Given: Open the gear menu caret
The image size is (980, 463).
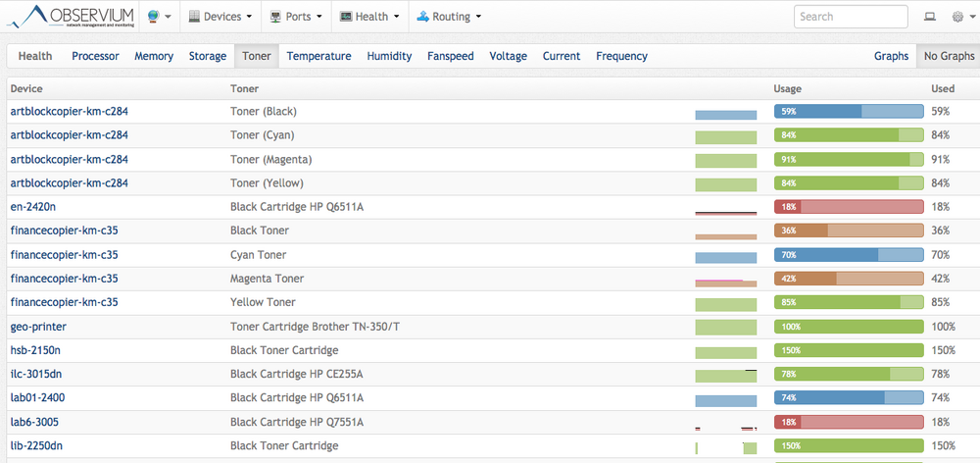Looking at the screenshot, I should coord(972,18).
